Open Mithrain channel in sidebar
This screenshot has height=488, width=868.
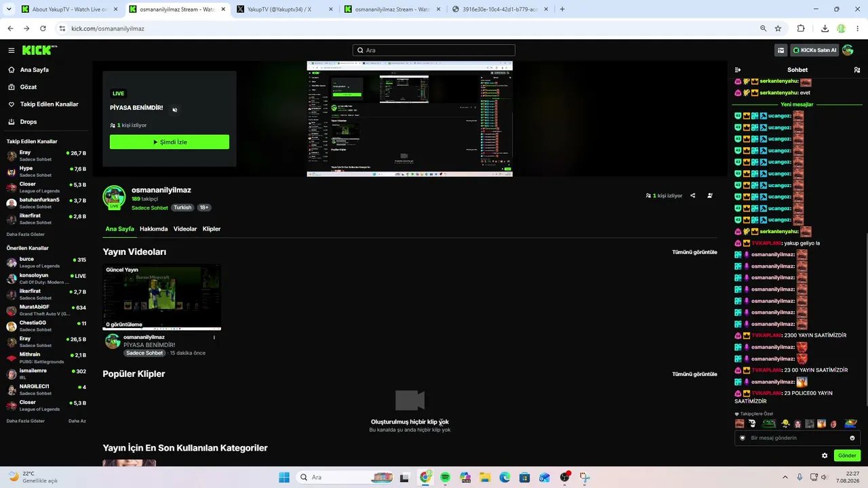(x=46, y=357)
